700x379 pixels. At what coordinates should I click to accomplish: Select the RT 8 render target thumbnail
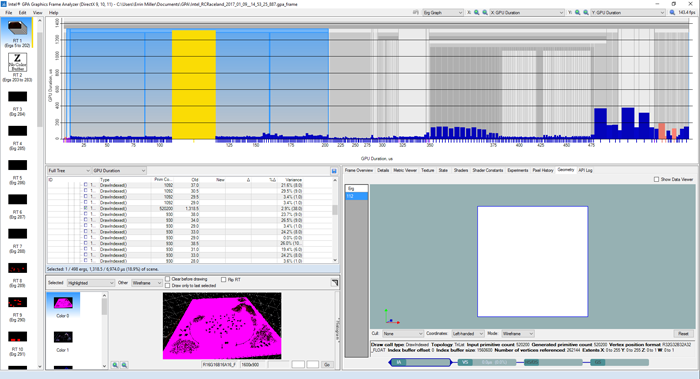point(17,268)
